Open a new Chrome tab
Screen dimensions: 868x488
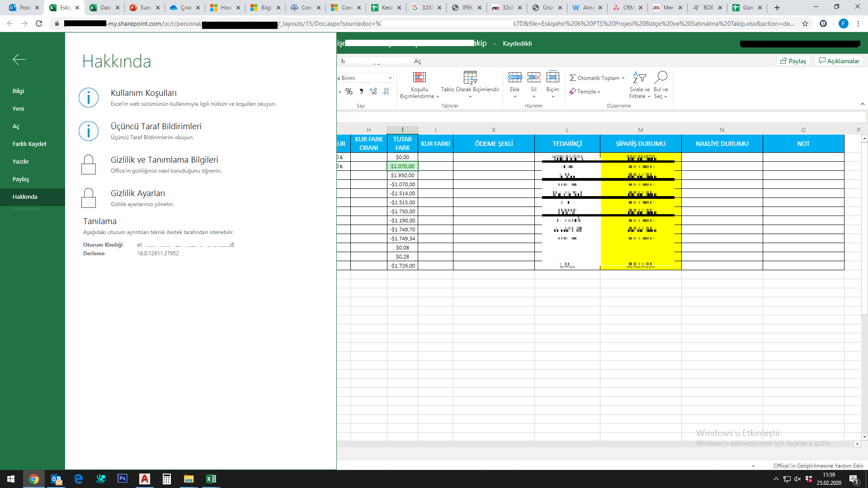pyautogui.click(x=777, y=8)
